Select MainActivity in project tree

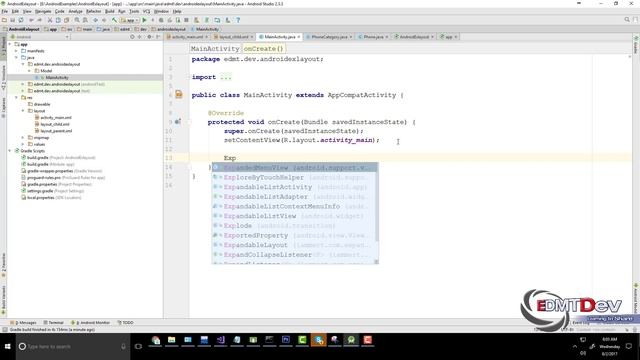57,78
